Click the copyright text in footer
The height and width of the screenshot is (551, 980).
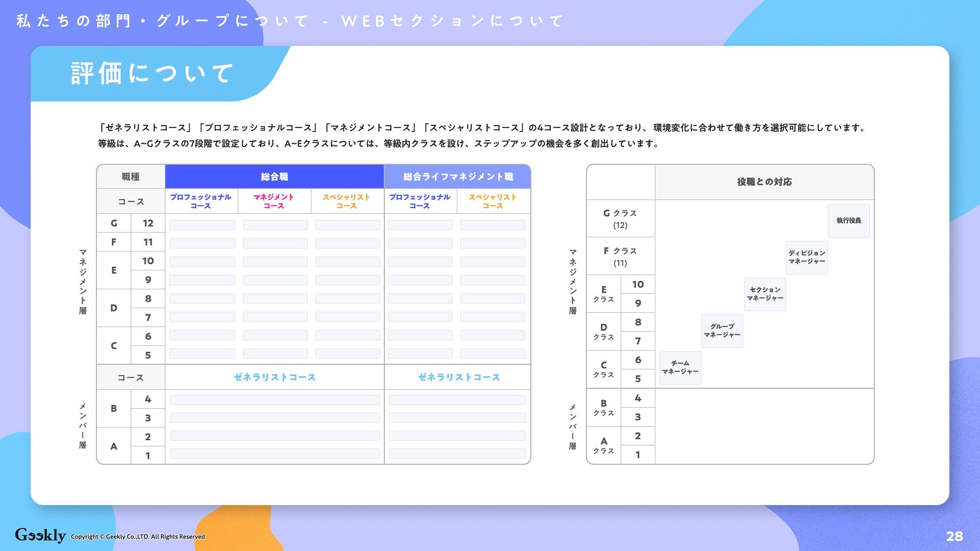[138, 537]
